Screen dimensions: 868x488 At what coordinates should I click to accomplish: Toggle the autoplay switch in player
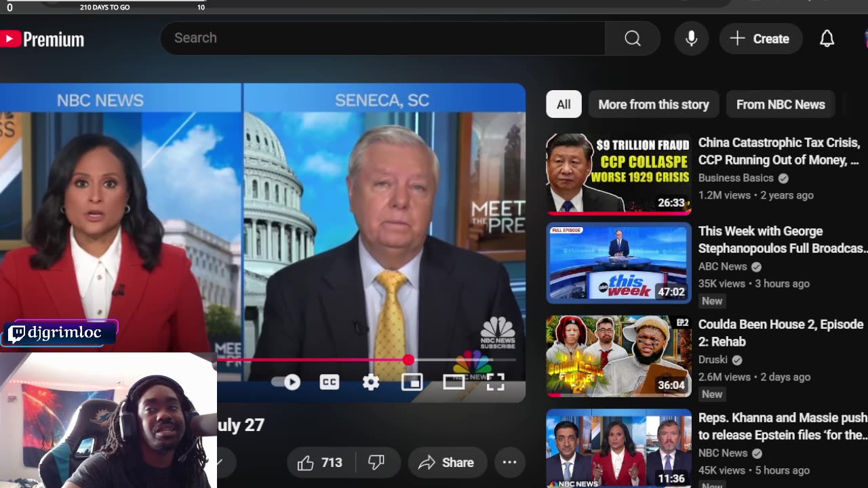[286, 382]
